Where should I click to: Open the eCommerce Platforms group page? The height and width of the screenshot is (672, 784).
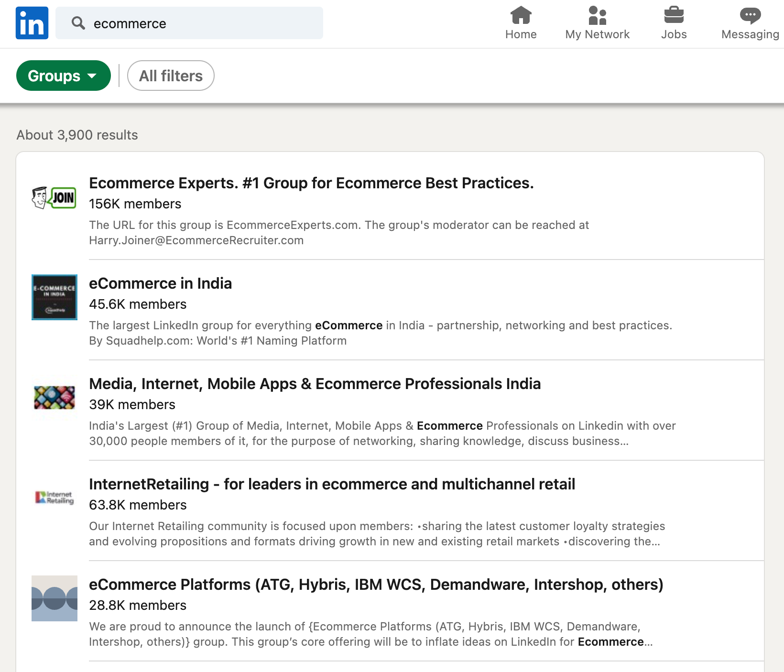[x=376, y=584]
